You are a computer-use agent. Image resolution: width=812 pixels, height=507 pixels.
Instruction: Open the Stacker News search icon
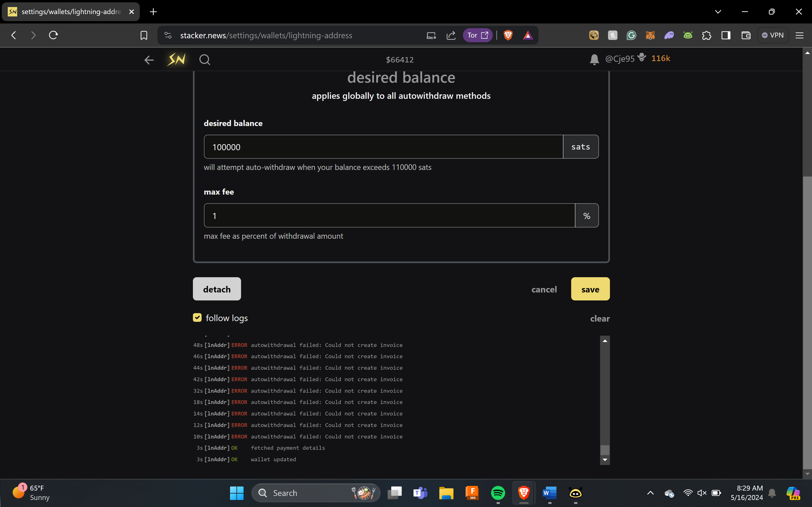[x=204, y=60]
